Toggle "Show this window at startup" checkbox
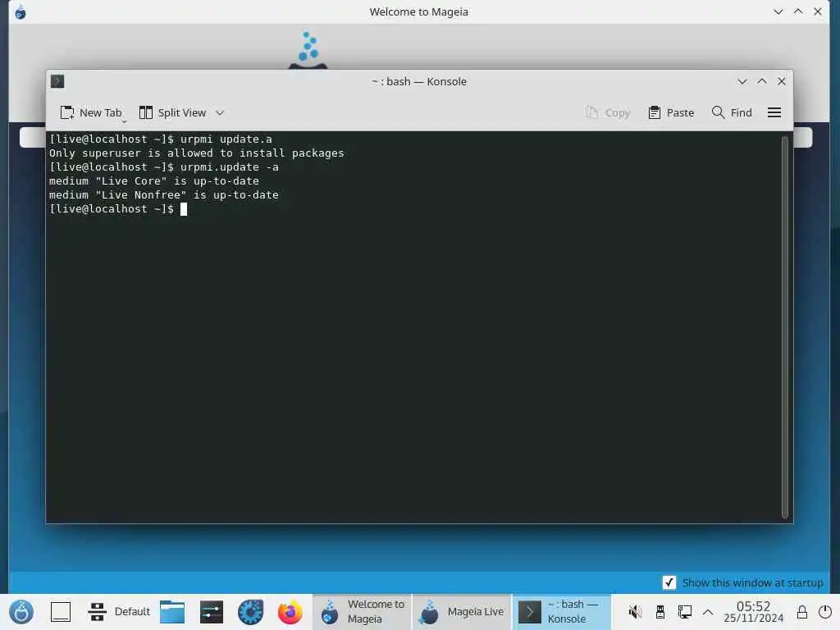The height and width of the screenshot is (630, 840). point(669,582)
